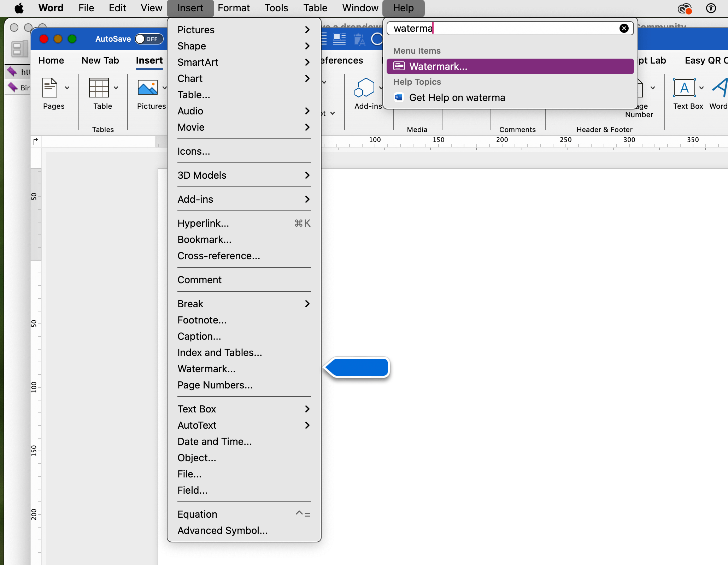Click the sidebar toggle icon in the background window
Viewport: 728px width, 565px height.
[x=19, y=49]
